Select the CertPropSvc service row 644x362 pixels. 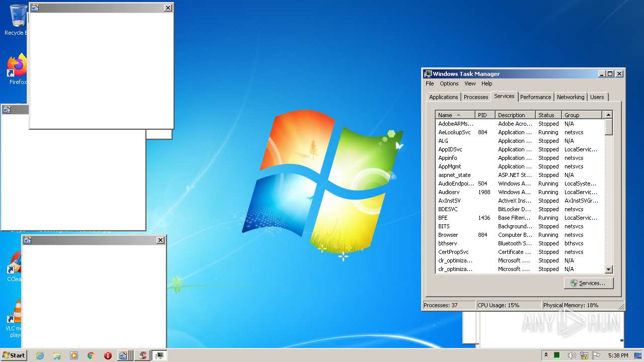pyautogui.click(x=520, y=252)
